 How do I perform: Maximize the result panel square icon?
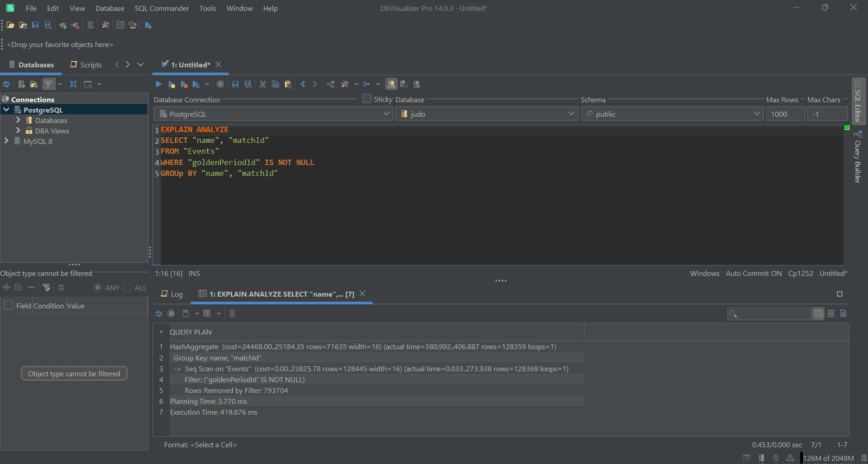[840, 294]
